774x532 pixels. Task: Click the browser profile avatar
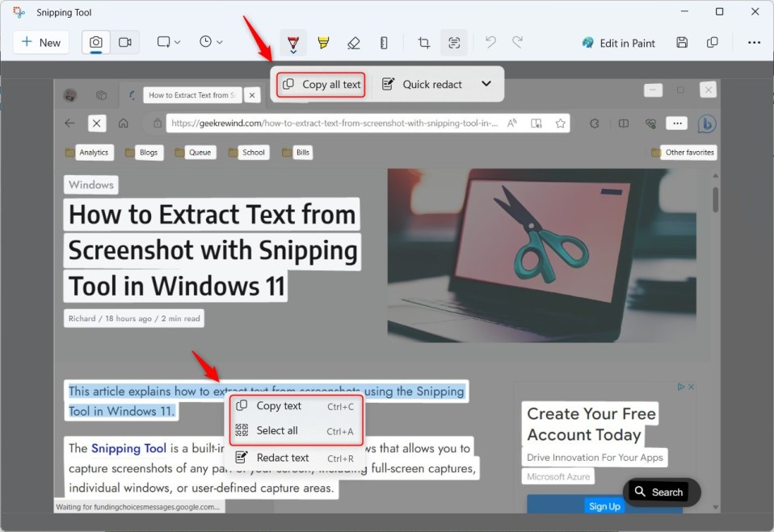[x=70, y=94]
